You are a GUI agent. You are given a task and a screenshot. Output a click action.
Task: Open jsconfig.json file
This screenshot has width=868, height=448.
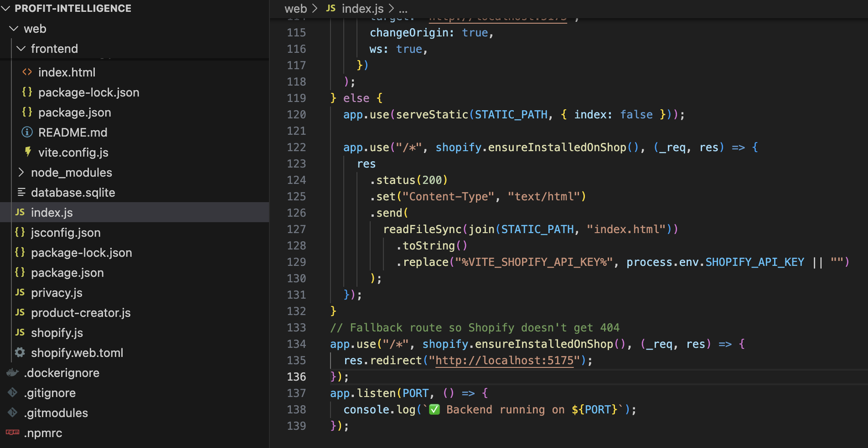tap(66, 233)
